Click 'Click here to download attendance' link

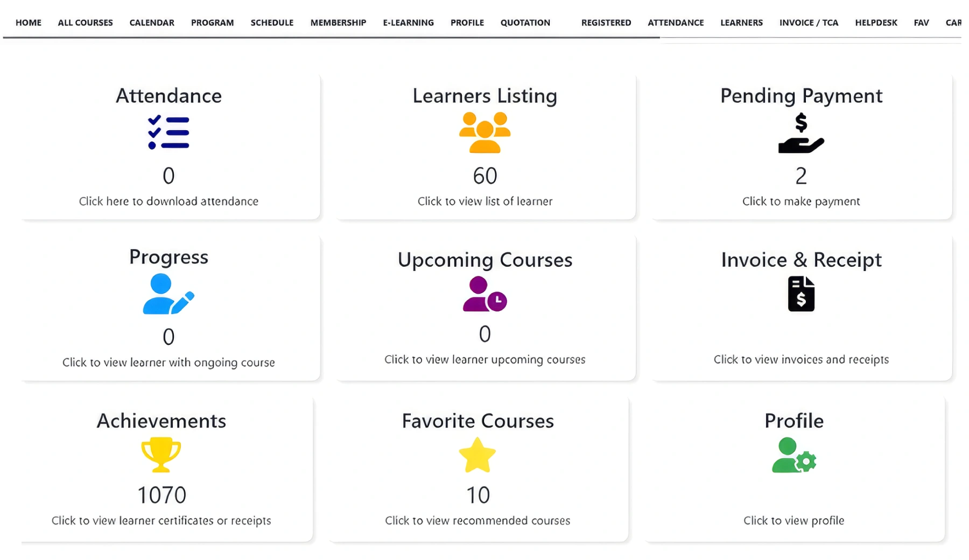tap(168, 201)
